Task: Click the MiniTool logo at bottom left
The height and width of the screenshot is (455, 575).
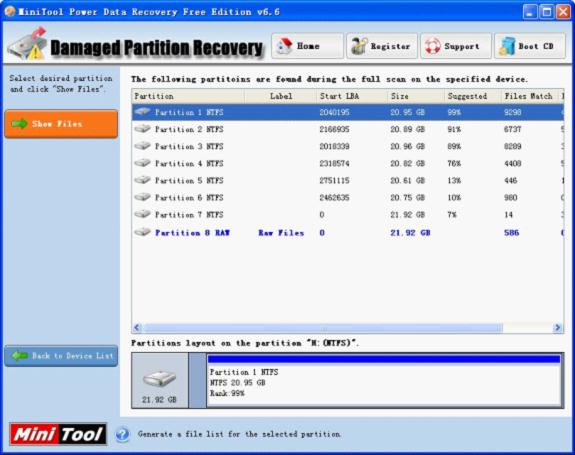Action: click(58, 434)
